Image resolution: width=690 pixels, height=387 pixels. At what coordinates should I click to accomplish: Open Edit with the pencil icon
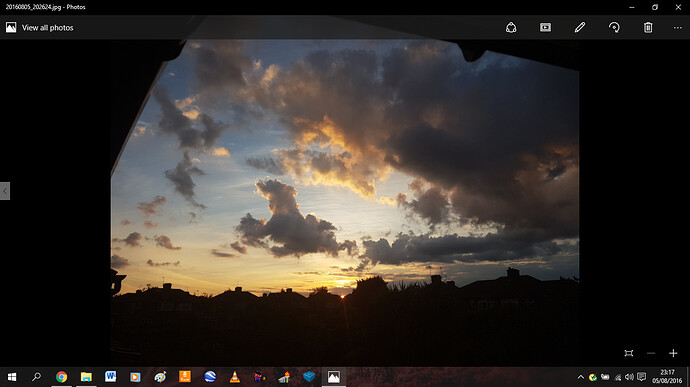click(x=580, y=27)
